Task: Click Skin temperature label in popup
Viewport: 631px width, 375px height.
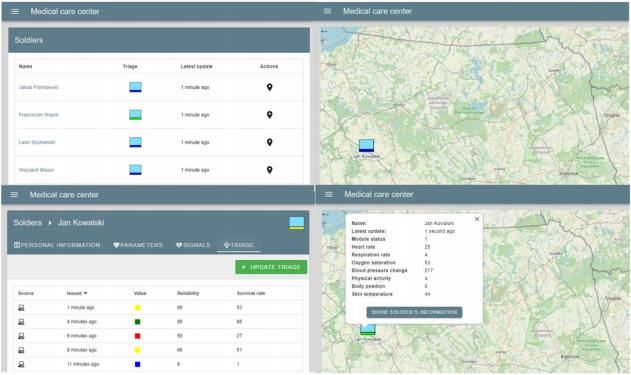Action: [x=372, y=294]
